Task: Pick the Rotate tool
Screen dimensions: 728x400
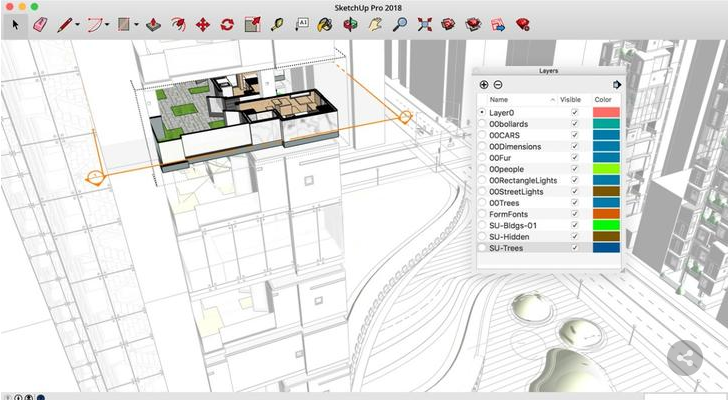Action: (x=227, y=24)
